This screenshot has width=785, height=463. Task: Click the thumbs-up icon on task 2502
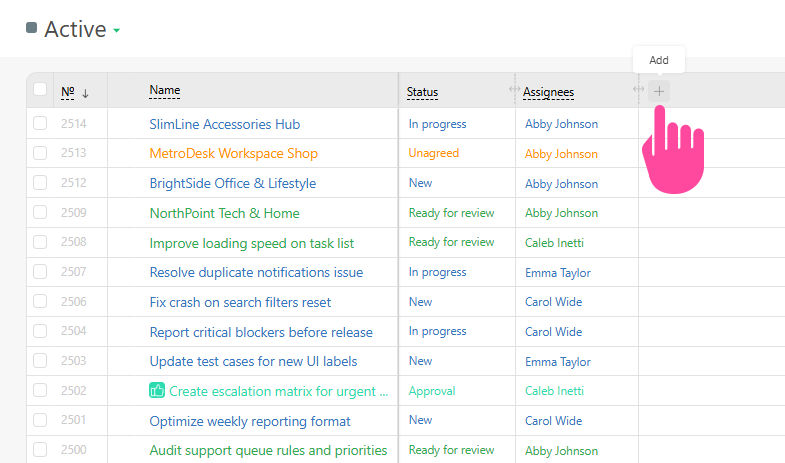pos(157,391)
